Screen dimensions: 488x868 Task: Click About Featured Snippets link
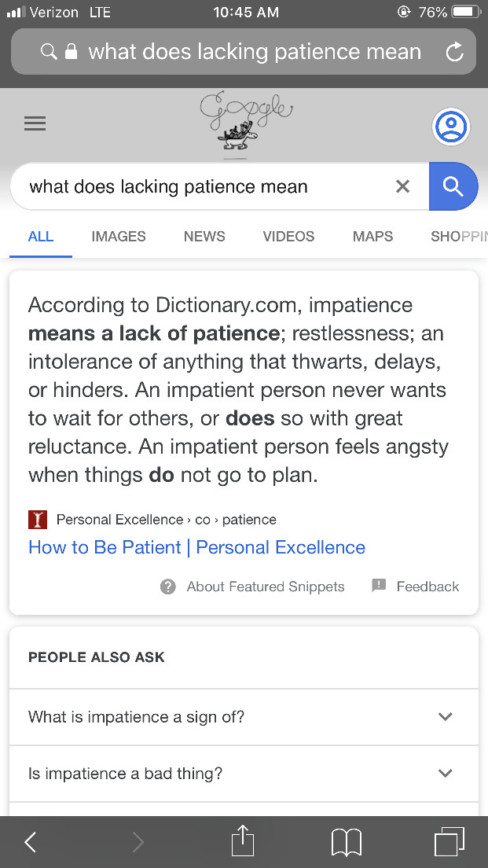(x=253, y=587)
